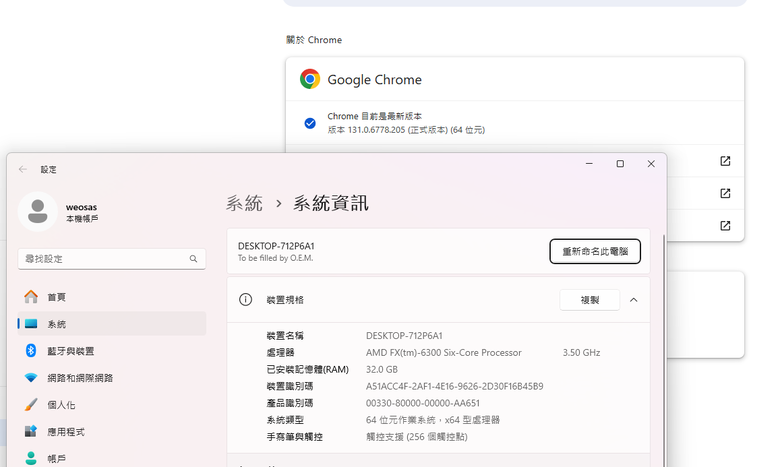Click the 3.50 GHz processor speed
Viewport: 780px width, 467px height.
582,353
